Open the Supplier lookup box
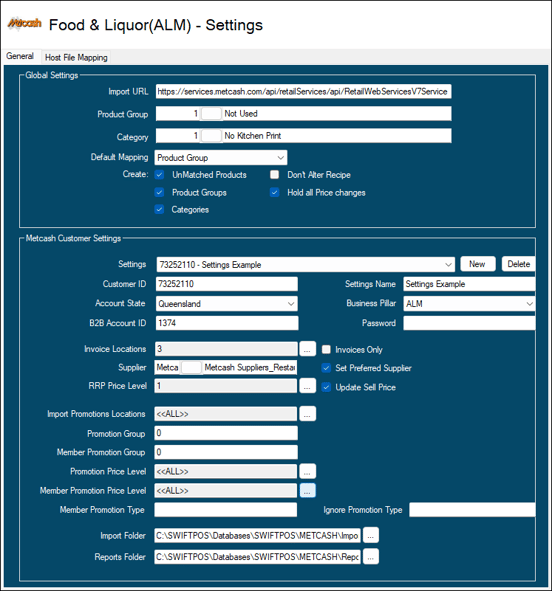552x591 pixels. [x=191, y=367]
